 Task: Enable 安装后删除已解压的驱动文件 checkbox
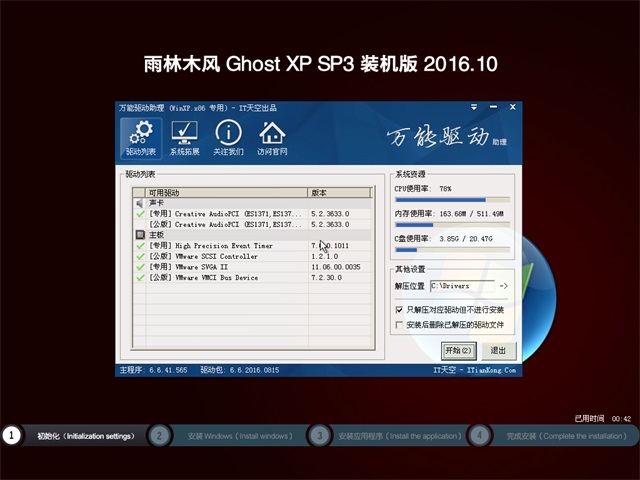click(400, 325)
